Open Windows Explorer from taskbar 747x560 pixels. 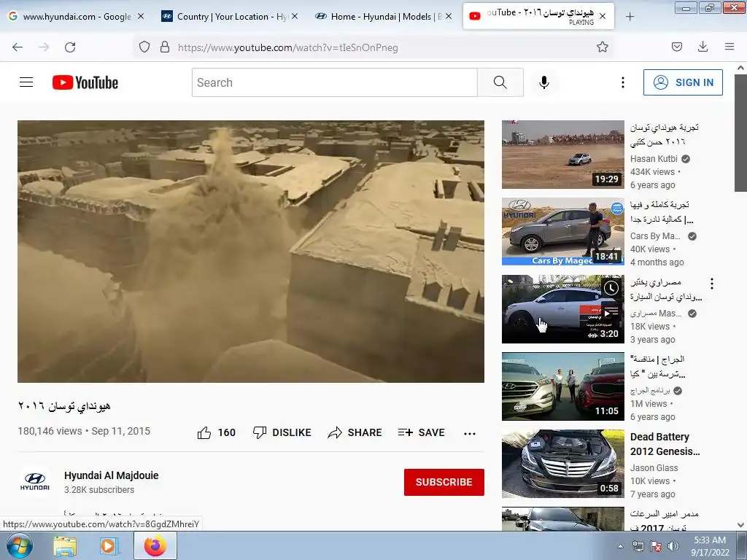(x=65, y=545)
